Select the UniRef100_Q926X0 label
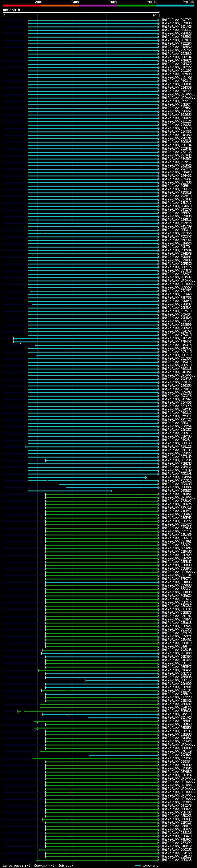This screenshot has width=197, height=868. coord(177,741)
